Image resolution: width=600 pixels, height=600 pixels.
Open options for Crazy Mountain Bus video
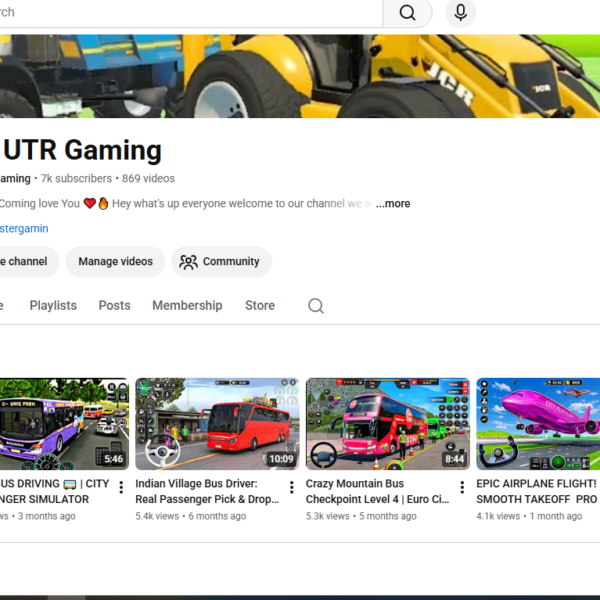coord(462,487)
